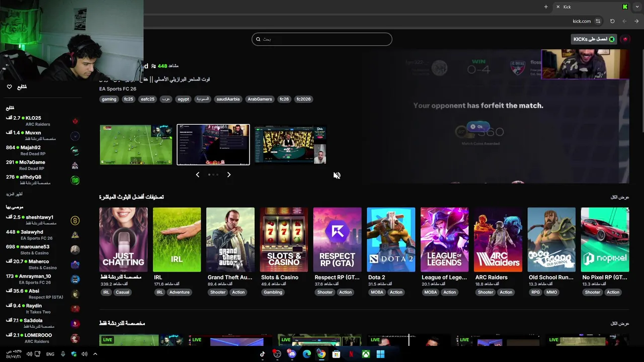Select the 'gaming' tag under the stream title

point(109,99)
